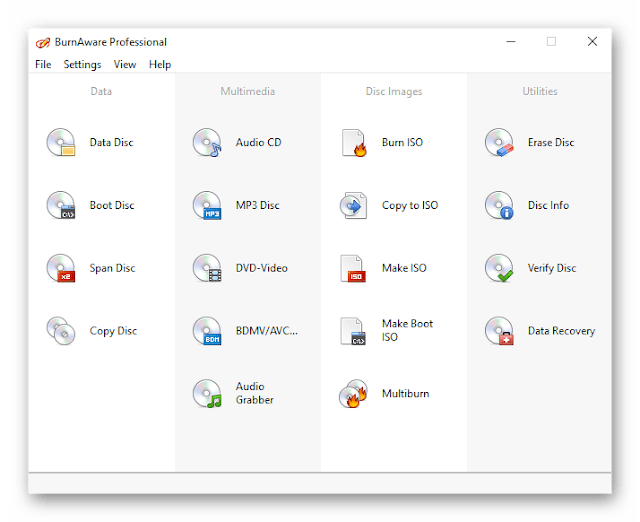Click the Utilities column heading
The width and height of the screenshot is (640, 522).
pos(540,91)
